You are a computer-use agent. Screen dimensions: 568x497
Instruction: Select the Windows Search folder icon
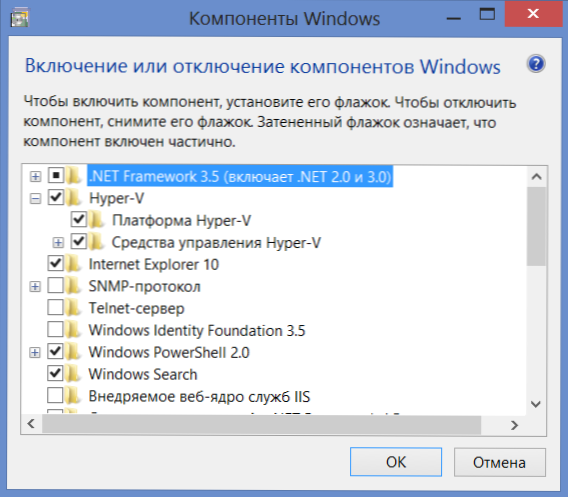(74, 374)
